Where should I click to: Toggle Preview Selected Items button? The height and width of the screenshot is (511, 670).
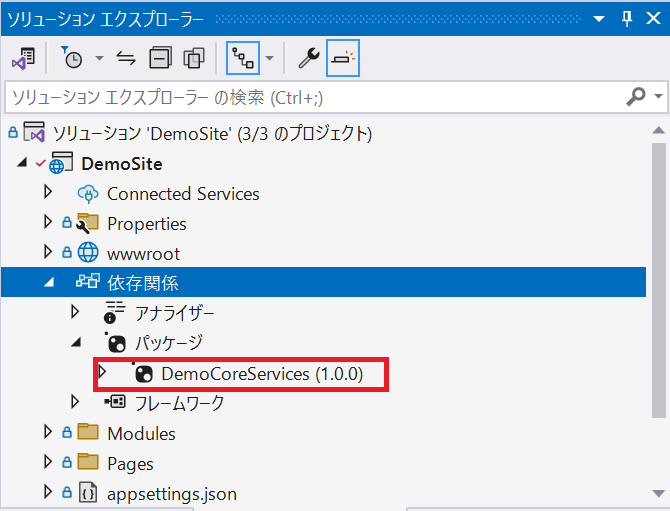tap(343, 58)
